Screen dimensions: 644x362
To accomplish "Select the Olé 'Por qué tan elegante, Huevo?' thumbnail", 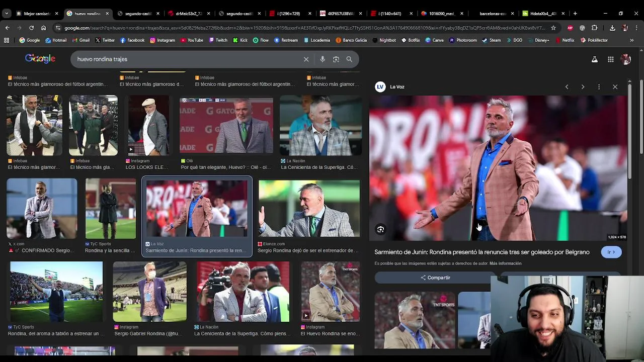I will [226, 125].
